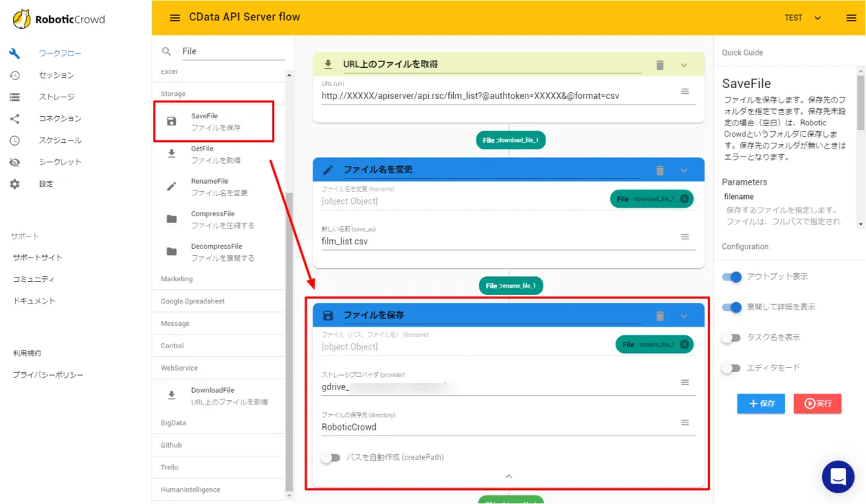Click the blue 保存 button
Screen dimensions: 866x504
pyautogui.click(x=761, y=404)
